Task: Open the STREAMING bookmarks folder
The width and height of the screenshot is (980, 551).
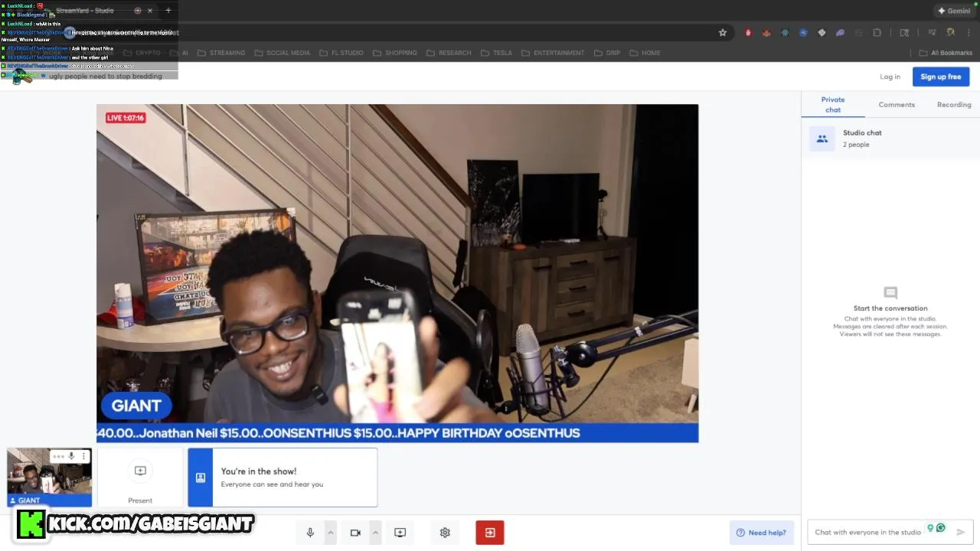Action: tap(221, 53)
